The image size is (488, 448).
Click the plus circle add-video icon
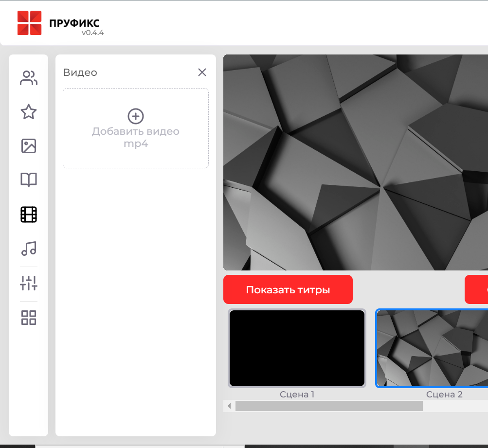tap(136, 116)
